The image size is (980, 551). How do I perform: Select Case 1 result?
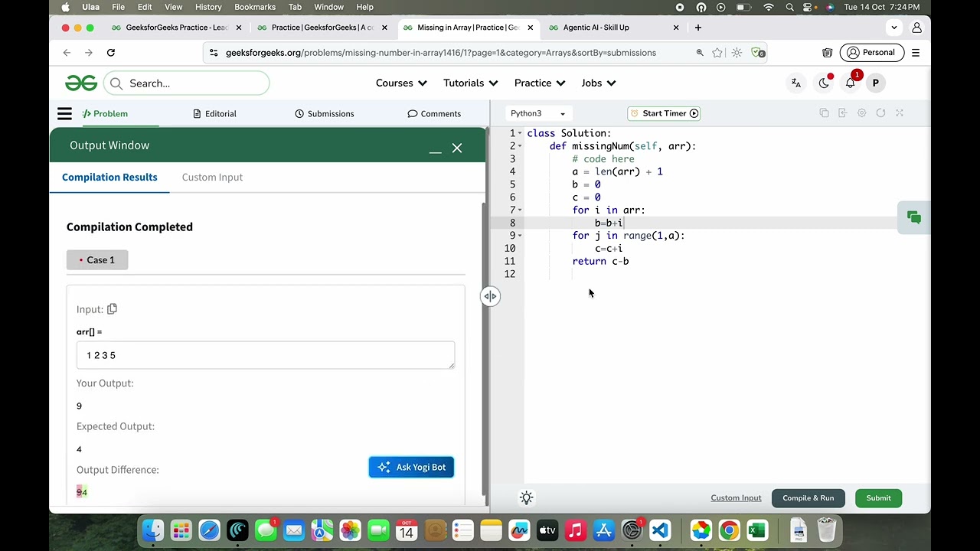tap(97, 260)
